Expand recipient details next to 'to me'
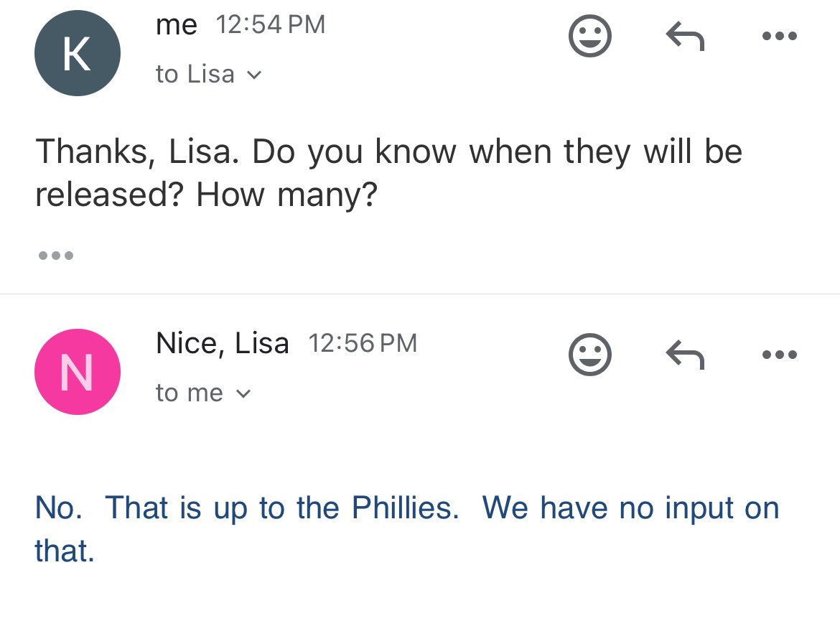The image size is (840, 631). point(243,393)
